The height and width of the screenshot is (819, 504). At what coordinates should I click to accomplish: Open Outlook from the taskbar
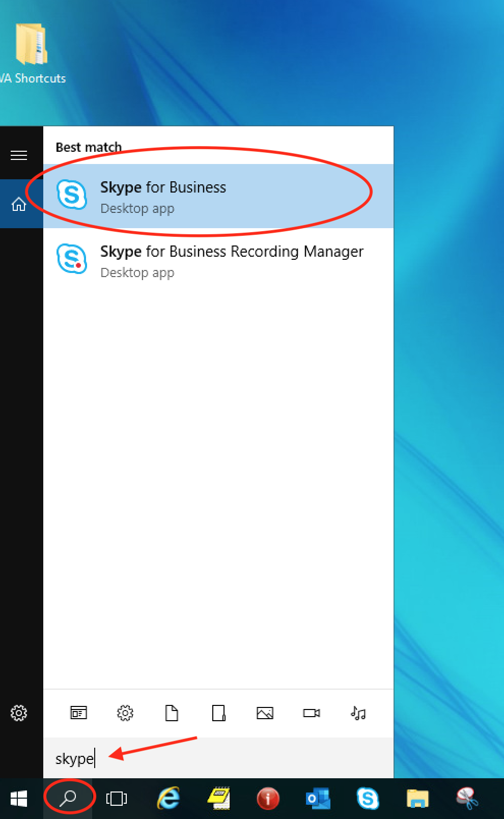click(x=318, y=798)
